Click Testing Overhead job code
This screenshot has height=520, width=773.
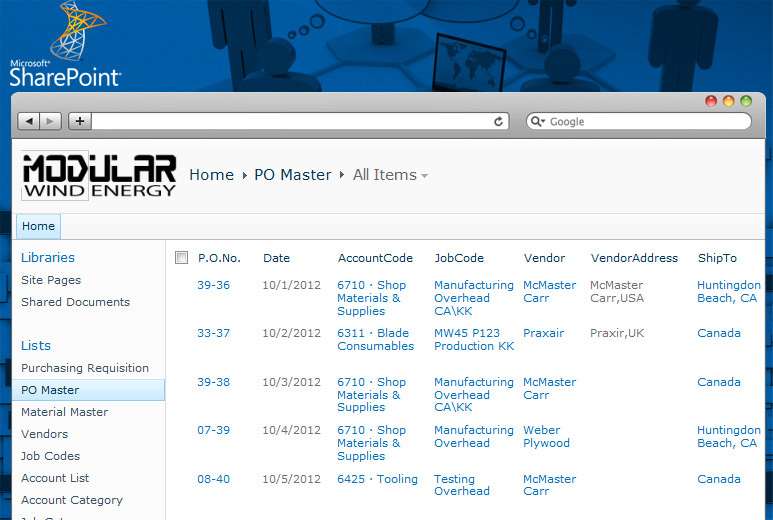click(462, 485)
